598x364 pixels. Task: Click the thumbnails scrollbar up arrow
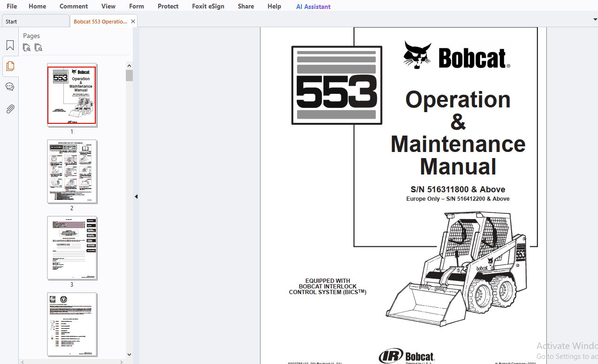click(x=129, y=65)
